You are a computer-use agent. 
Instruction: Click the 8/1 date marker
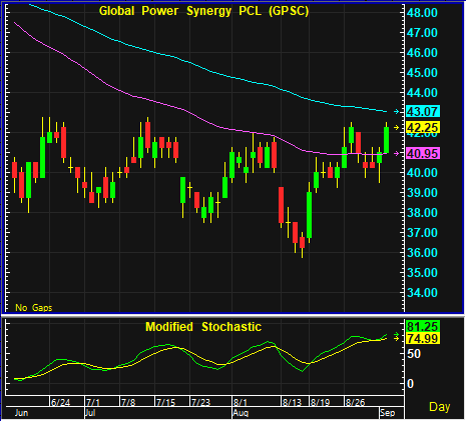(240, 402)
